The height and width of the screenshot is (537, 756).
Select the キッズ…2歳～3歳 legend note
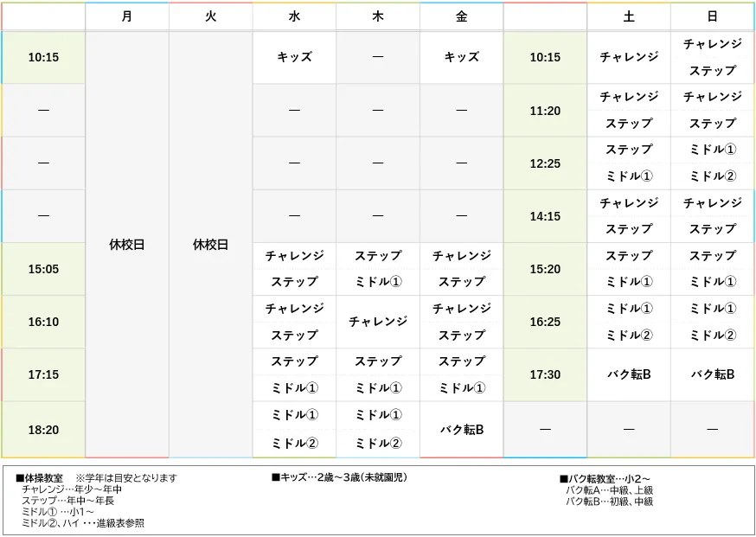tap(337, 476)
